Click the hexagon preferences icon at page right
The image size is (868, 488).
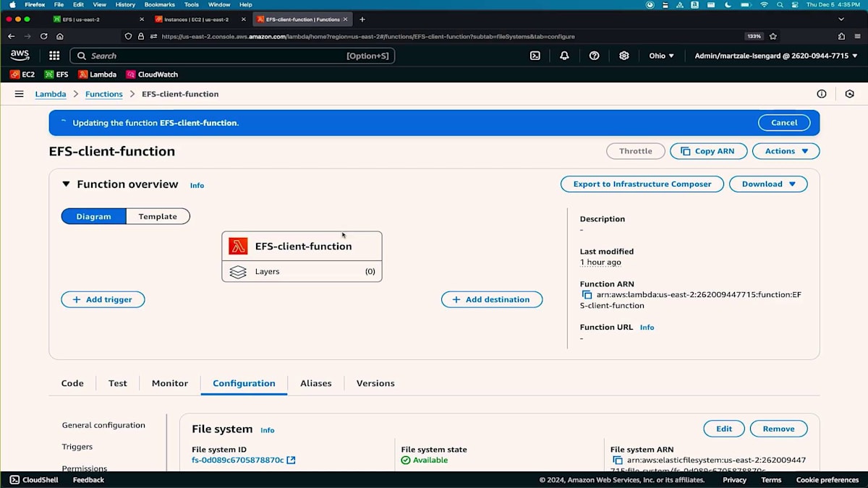click(850, 94)
